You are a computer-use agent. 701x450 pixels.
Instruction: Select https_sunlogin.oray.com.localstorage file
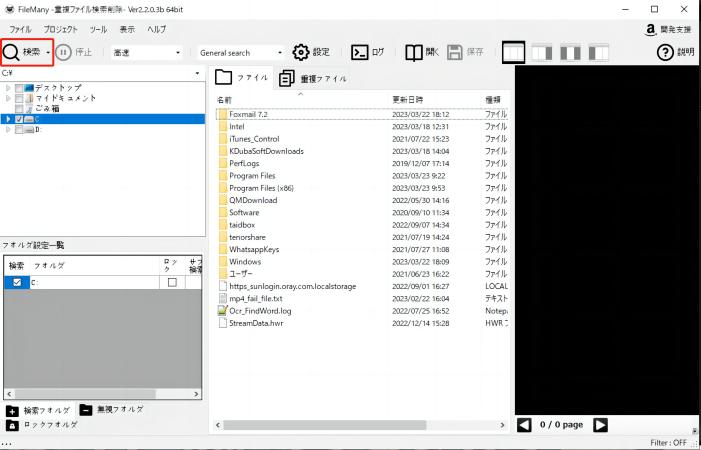pos(292,286)
